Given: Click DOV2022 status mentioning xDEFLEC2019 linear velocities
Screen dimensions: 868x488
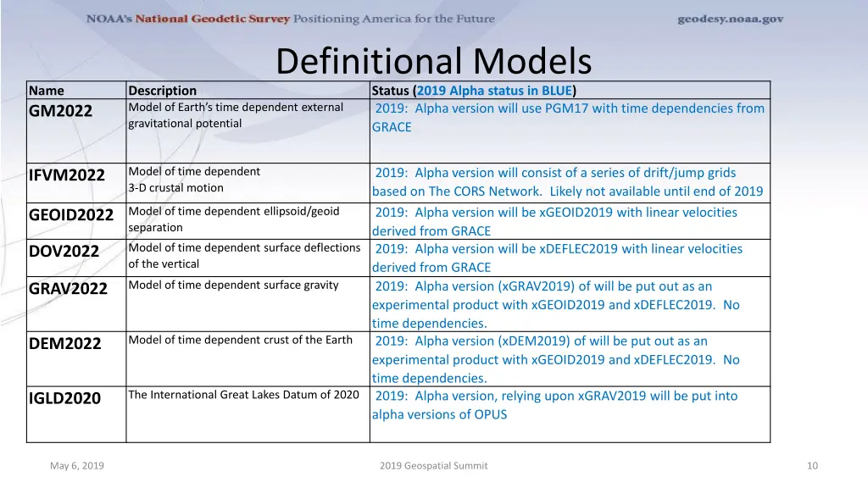Looking at the screenshot, I should pyautogui.click(x=557, y=258).
